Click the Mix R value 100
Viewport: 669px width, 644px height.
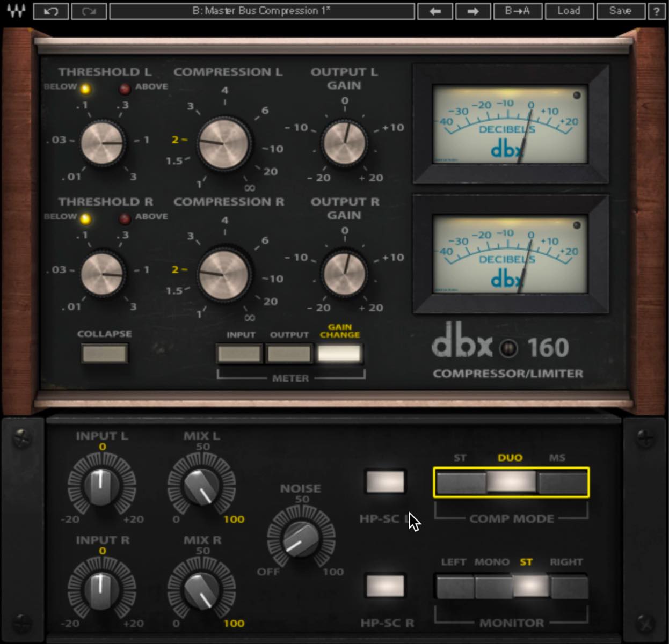click(x=234, y=624)
